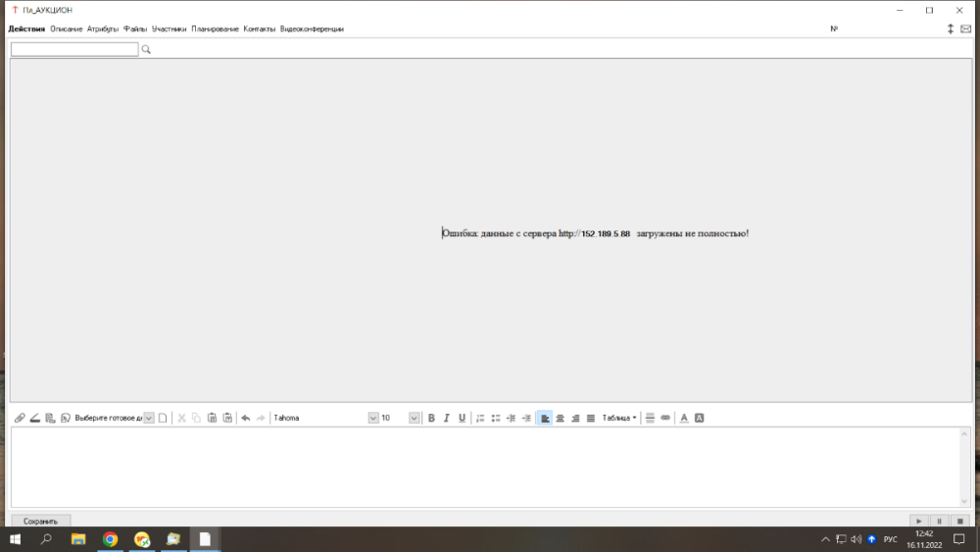Click into the search input field
The image size is (980, 552).
74,49
